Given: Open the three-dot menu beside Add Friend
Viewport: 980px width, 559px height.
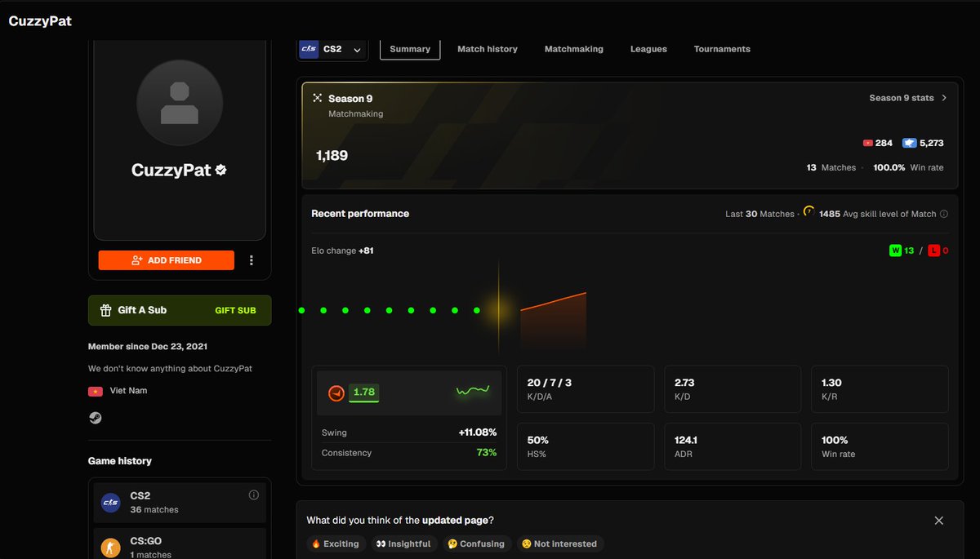Looking at the screenshot, I should coord(252,260).
